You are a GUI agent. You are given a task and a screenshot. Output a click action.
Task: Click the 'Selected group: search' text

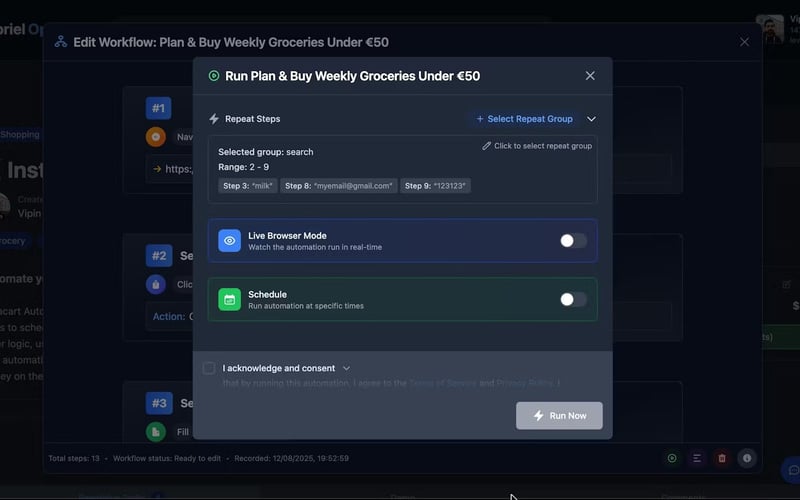[266, 152]
